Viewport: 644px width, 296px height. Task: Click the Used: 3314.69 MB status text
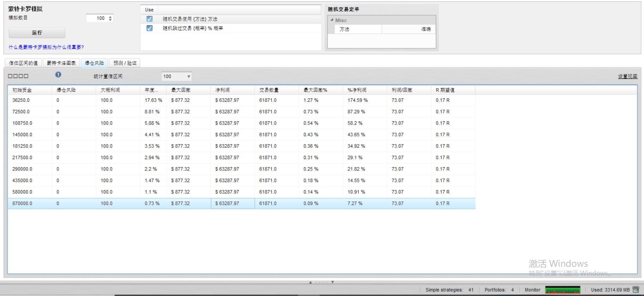610,290
